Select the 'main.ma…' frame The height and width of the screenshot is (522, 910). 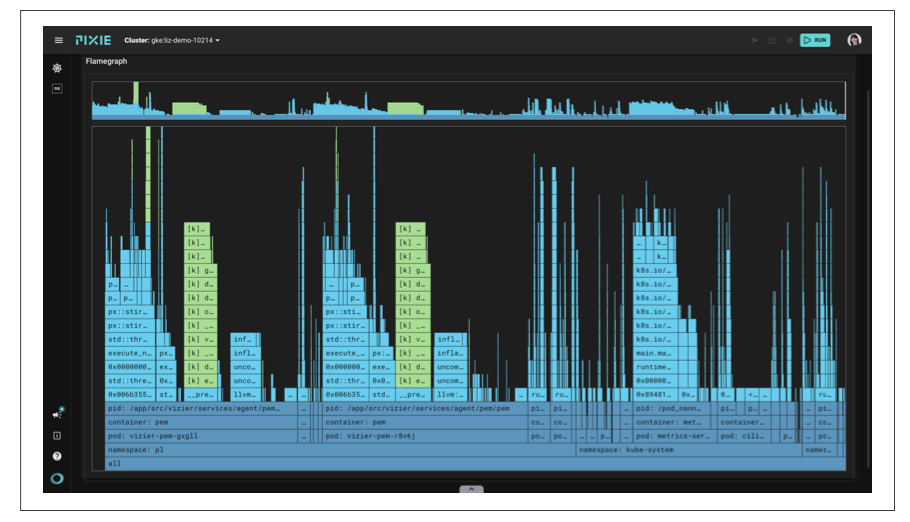coord(655,353)
